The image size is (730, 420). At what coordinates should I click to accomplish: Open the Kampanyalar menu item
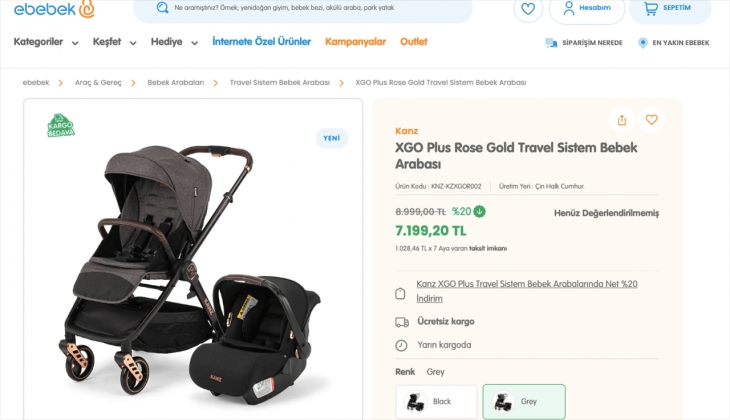355,42
